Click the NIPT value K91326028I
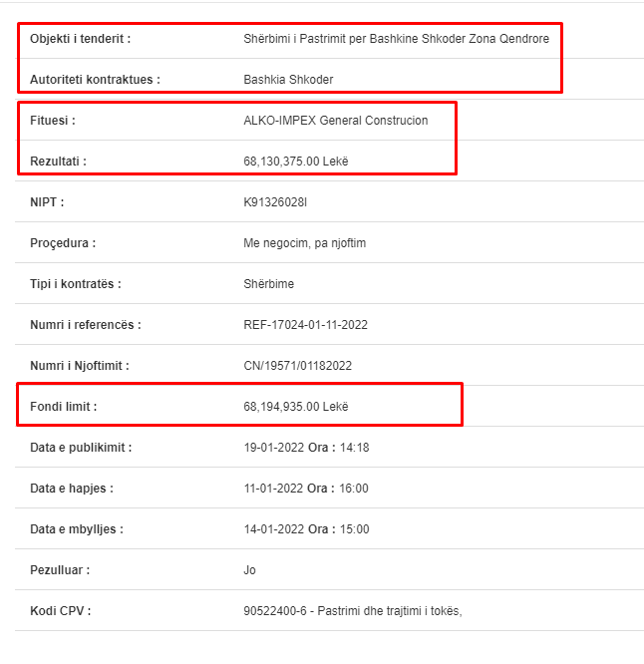The image size is (644, 664). pos(275,202)
